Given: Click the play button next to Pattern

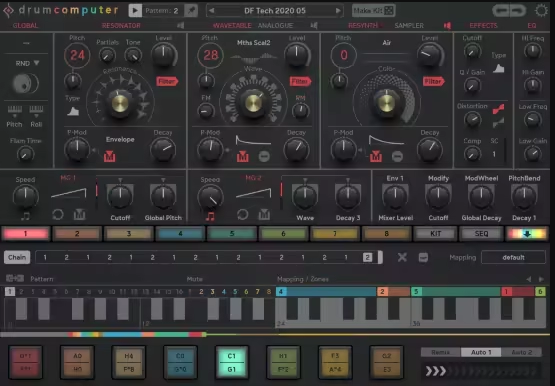Looking at the screenshot, I should (135, 11).
